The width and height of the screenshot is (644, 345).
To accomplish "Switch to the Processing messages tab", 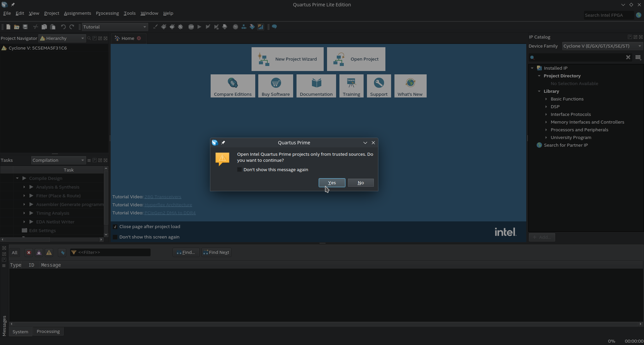I will point(48,332).
